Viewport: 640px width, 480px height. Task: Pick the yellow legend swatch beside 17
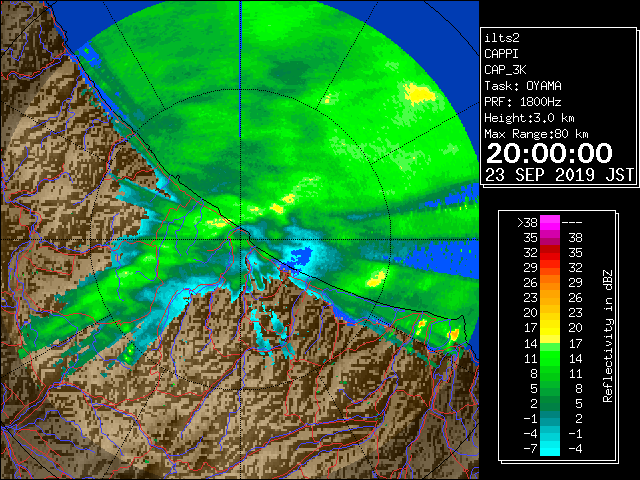pos(550,328)
